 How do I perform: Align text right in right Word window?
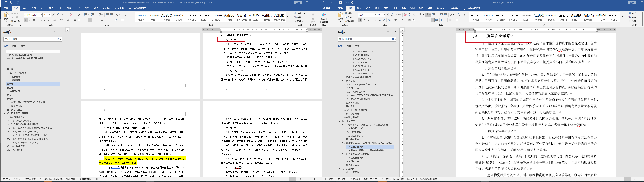tap(429, 20)
